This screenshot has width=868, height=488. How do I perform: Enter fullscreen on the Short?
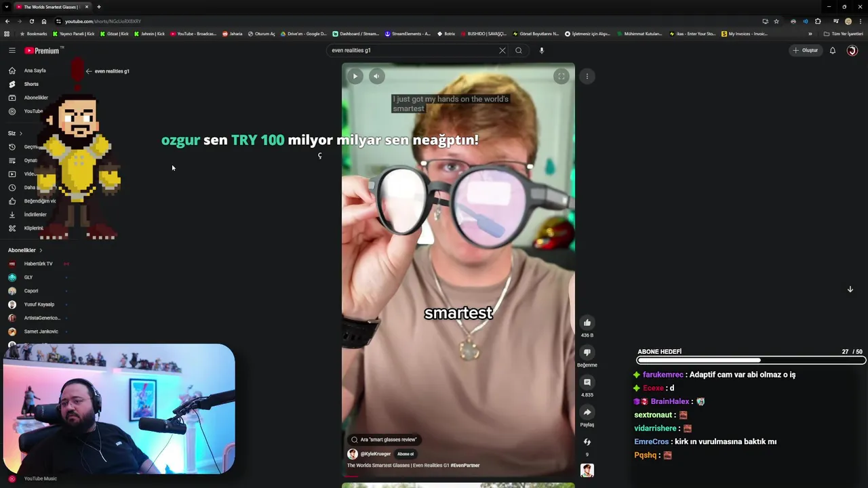pyautogui.click(x=561, y=77)
